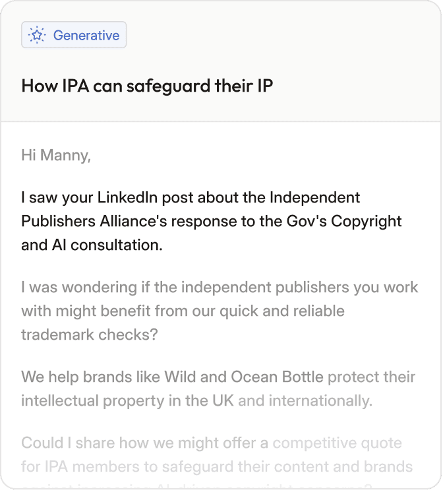The height and width of the screenshot is (504, 443).
Task: Select the subject line 'How IPA can safeguard their IP'
Action: tap(147, 86)
